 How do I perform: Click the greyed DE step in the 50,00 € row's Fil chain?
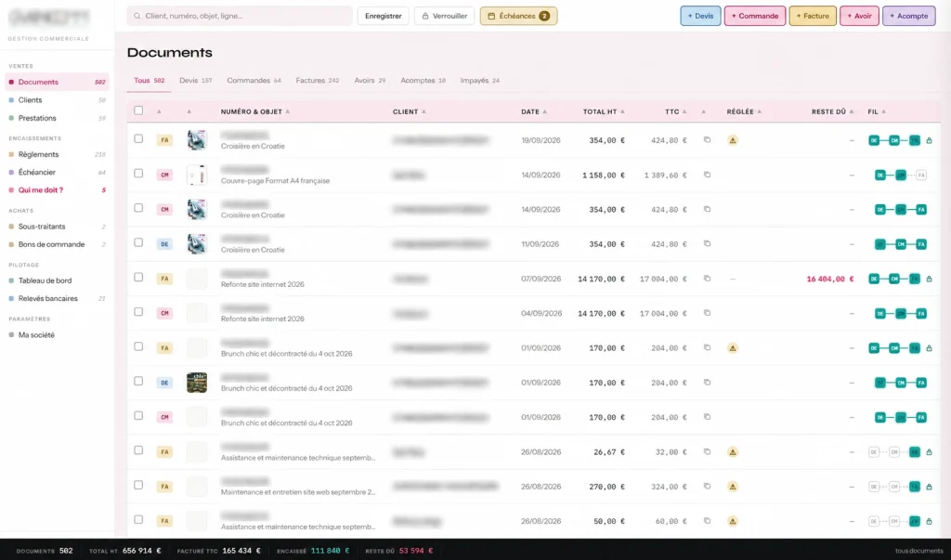(873, 521)
